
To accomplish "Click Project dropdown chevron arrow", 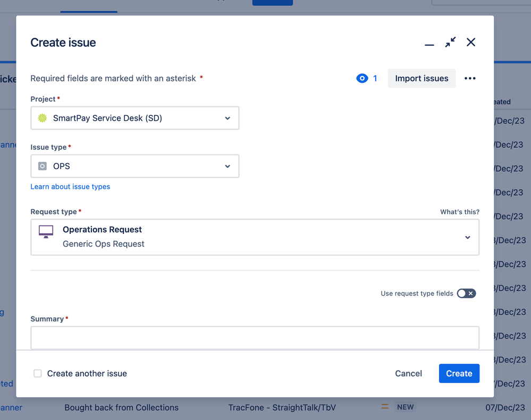I will (x=227, y=118).
